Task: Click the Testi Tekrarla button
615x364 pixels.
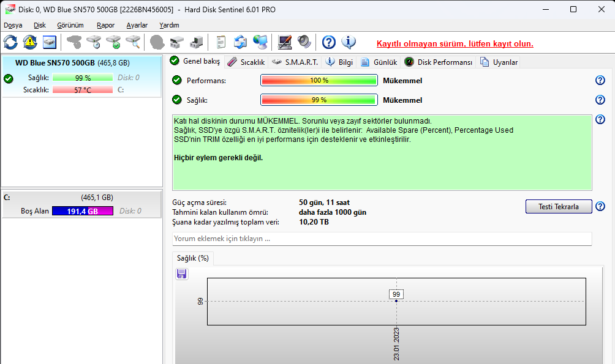Action: point(559,207)
